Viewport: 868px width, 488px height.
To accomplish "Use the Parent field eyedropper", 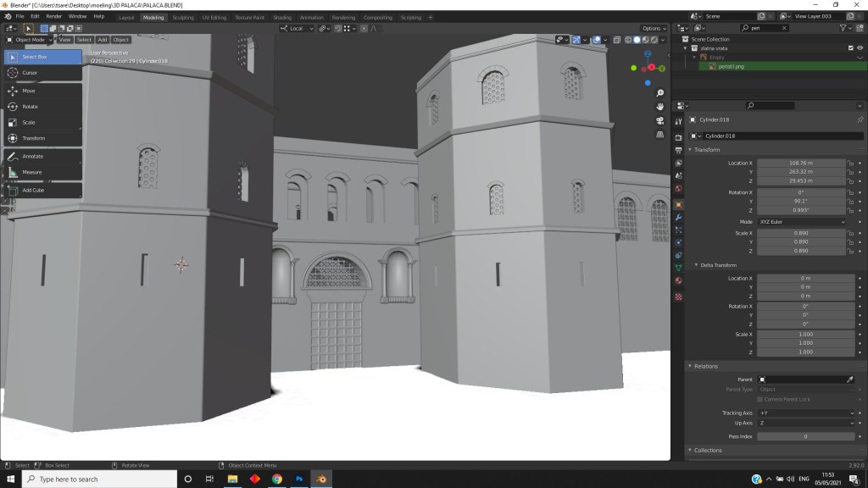I will (849, 380).
